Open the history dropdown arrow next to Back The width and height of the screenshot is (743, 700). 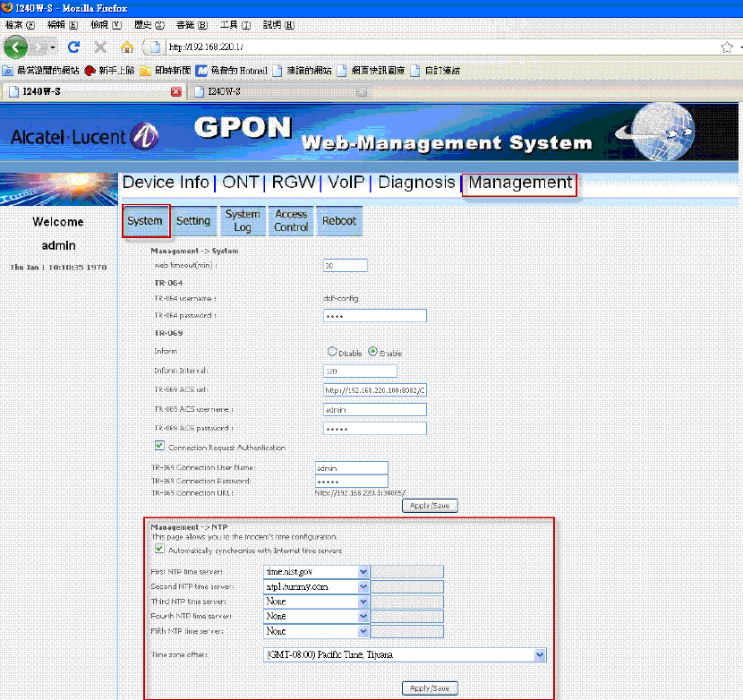pos(53,47)
